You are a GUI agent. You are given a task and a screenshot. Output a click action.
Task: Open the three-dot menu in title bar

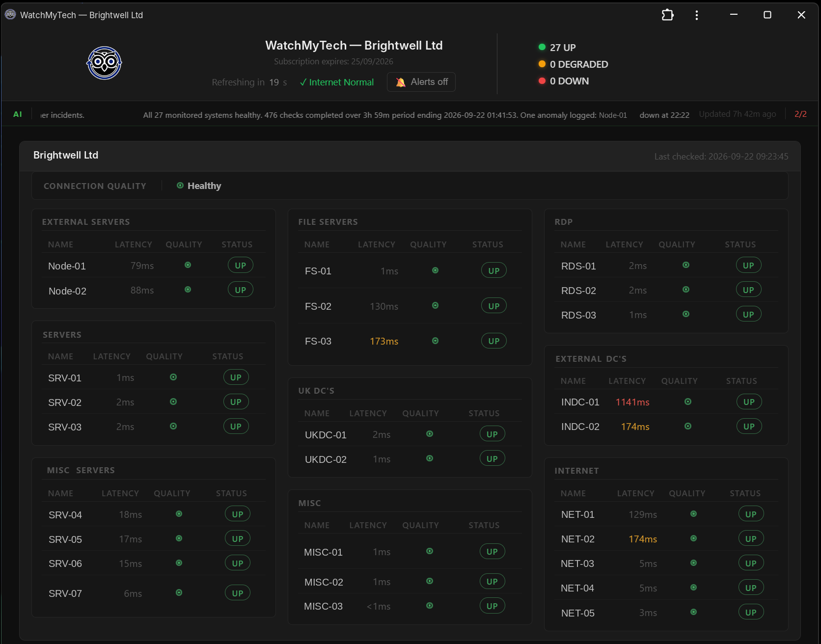click(696, 15)
